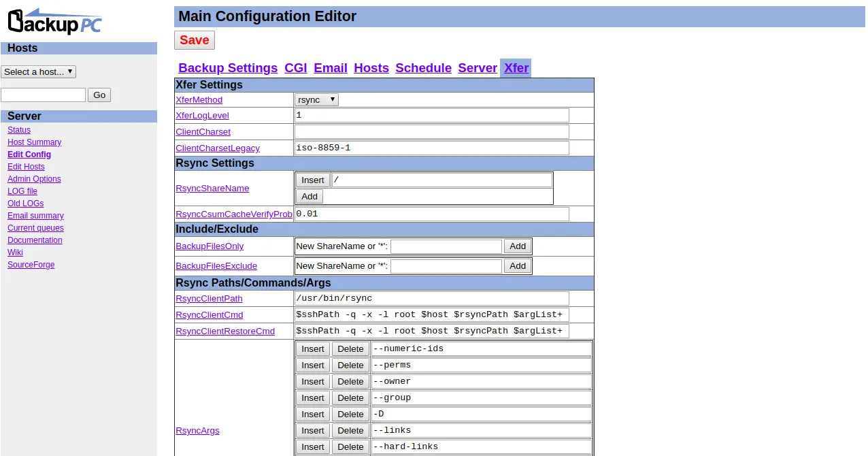
Task: Open the LOG file link
Action: [22, 191]
